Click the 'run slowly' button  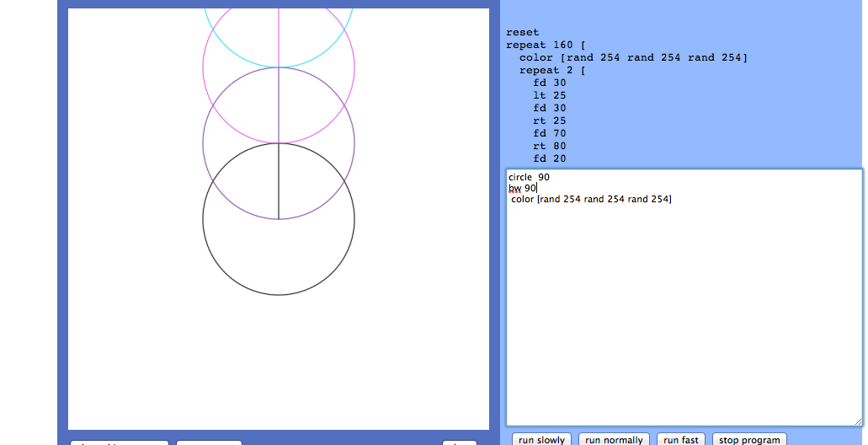point(541,439)
